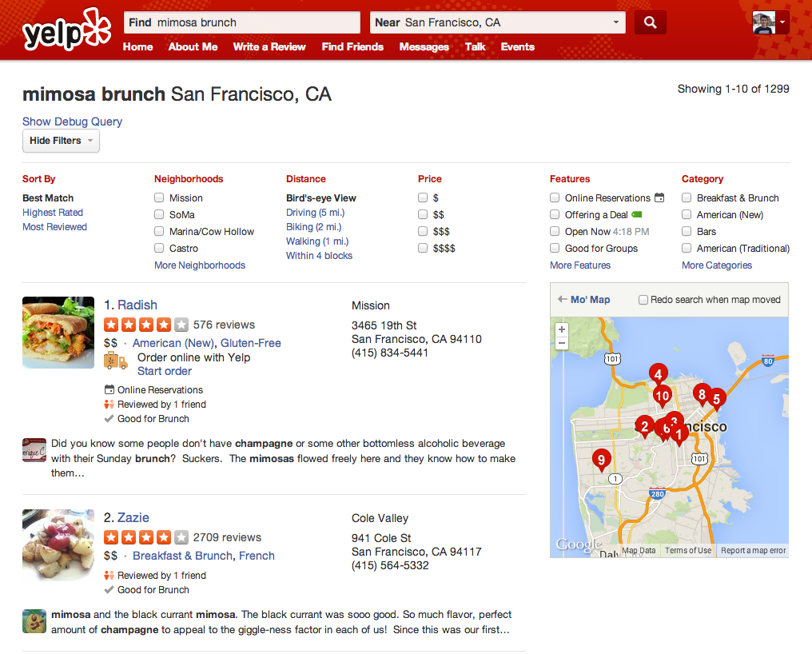Check the $$$$ price filter
The width and height of the screenshot is (812, 654).
(x=423, y=248)
